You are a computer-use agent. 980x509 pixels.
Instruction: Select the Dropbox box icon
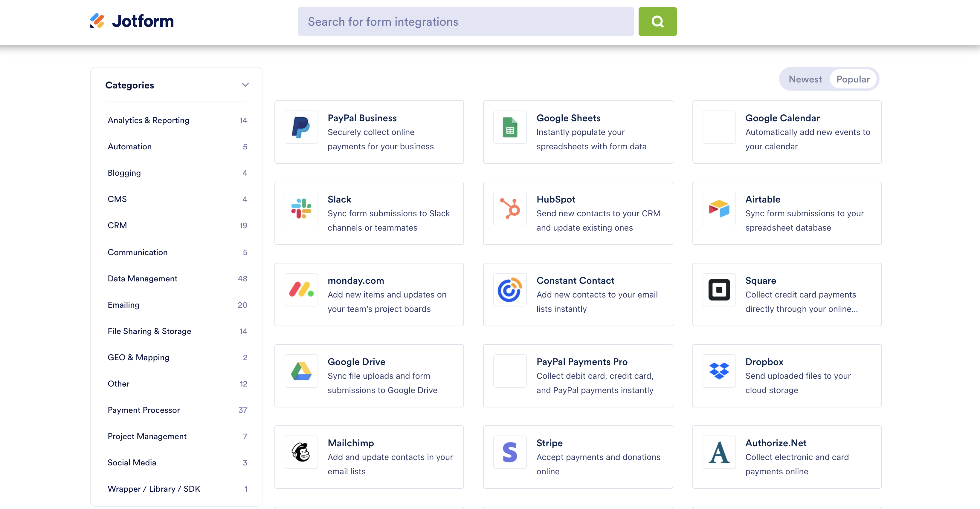pos(719,371)
